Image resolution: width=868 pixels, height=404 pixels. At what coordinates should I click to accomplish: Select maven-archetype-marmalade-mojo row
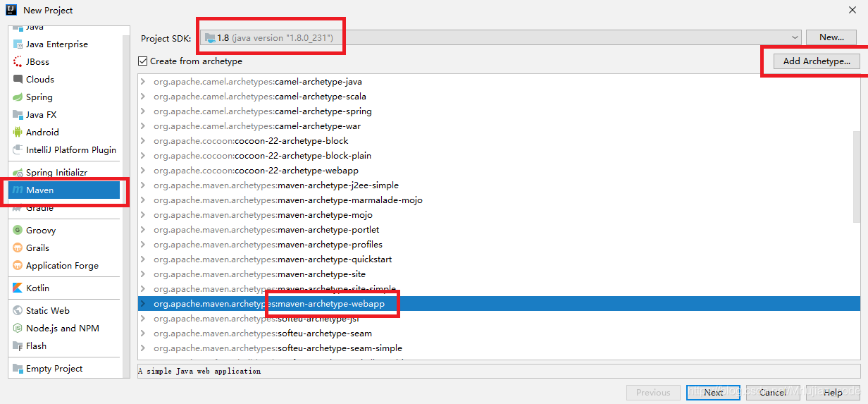(x=495, y=200)
